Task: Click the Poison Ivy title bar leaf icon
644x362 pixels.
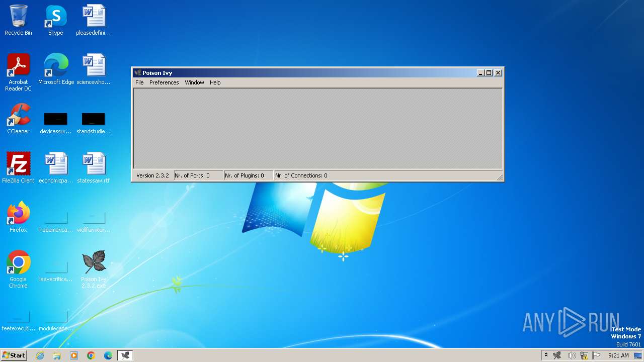Action: point(137,73)
